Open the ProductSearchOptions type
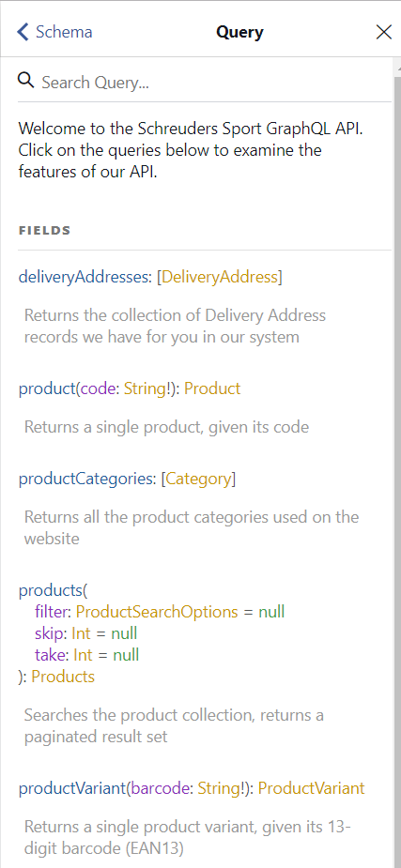Screen dimensions: 401x868 [157, 612]
